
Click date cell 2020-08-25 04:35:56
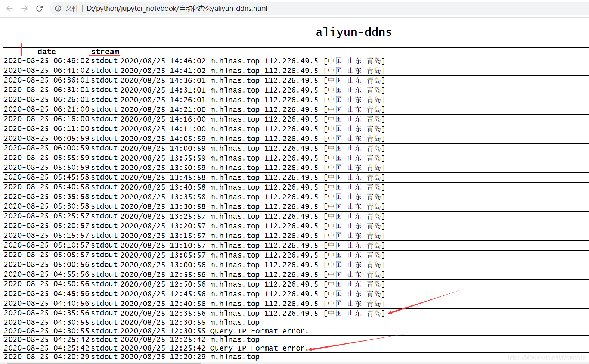47,313
